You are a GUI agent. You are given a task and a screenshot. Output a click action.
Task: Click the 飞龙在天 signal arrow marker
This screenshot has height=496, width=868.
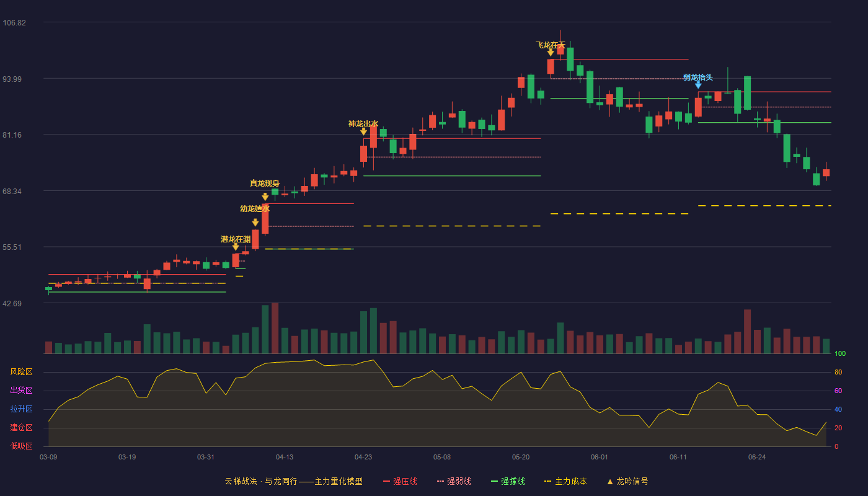(551, 53)
